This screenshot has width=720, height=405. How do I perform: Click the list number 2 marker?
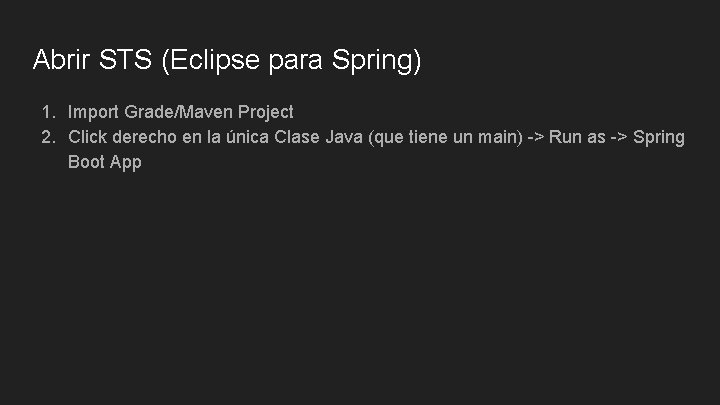(49, 137)
